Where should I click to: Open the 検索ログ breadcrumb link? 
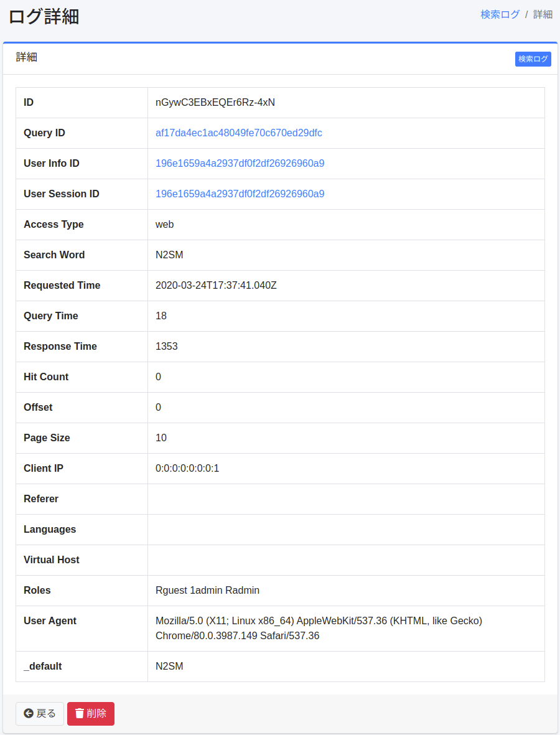click(500, 14)
